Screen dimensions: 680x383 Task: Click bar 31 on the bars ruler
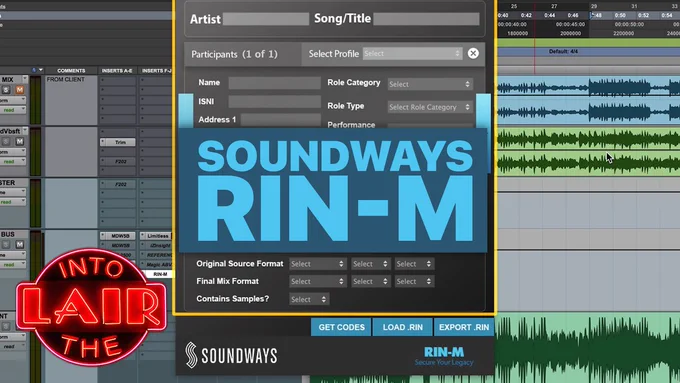point(634,6)
